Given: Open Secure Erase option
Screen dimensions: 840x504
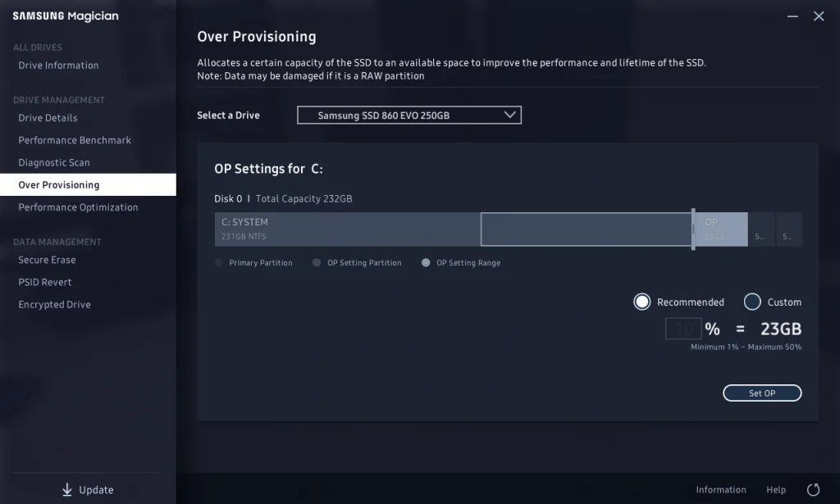Looking at the screenshot, I should click(47, 260).
